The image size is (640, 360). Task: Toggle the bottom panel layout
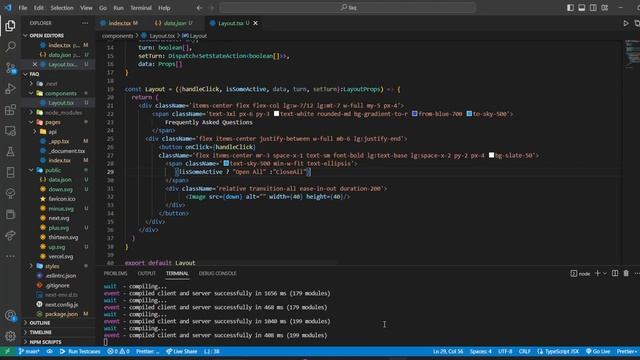coord(582,8)
